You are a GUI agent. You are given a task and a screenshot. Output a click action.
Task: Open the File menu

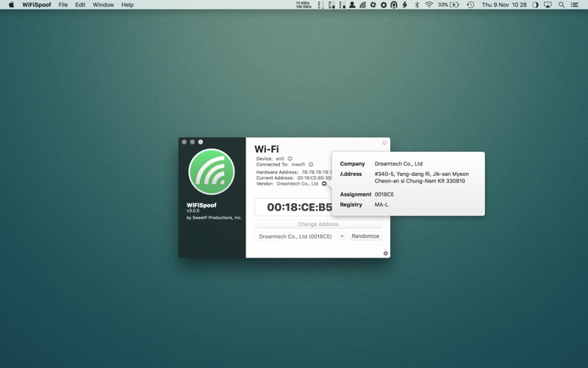coord(63,5)
